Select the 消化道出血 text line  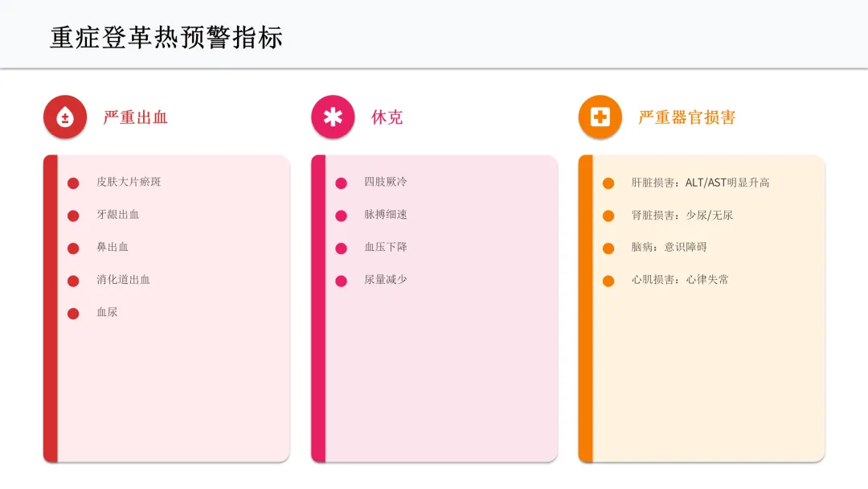coord(123,280)
